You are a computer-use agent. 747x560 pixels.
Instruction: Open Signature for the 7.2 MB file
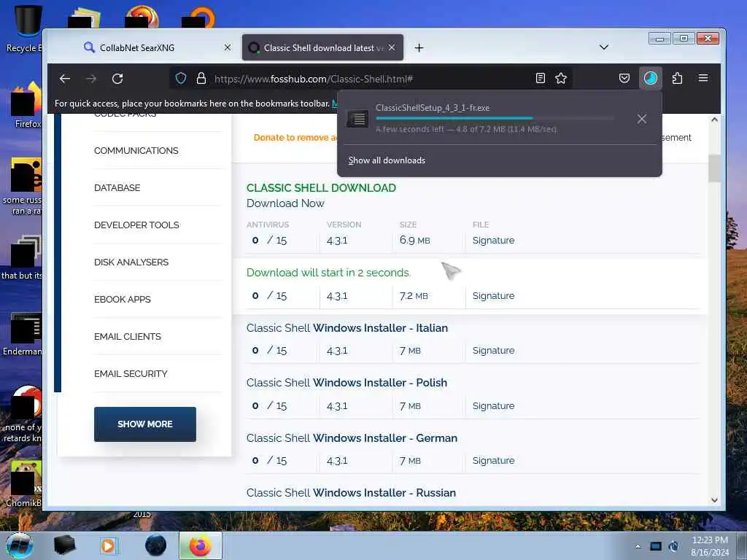tap(494, 296)
